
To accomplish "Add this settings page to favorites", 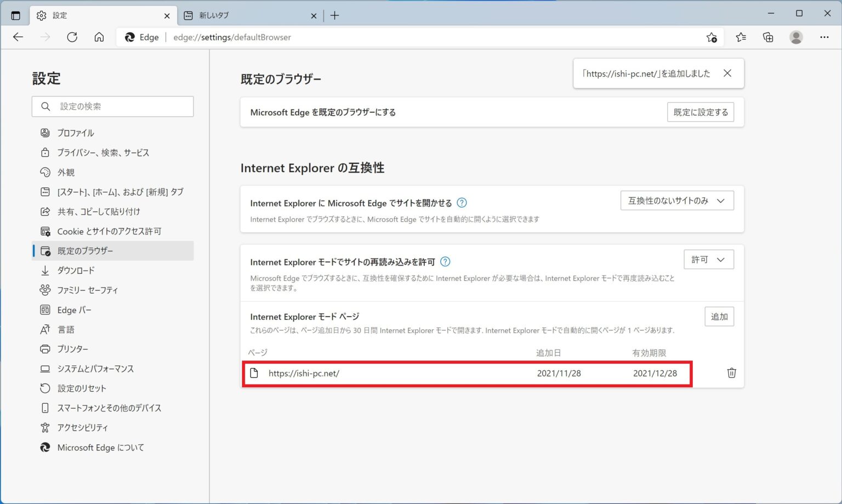I will [712, 37].
